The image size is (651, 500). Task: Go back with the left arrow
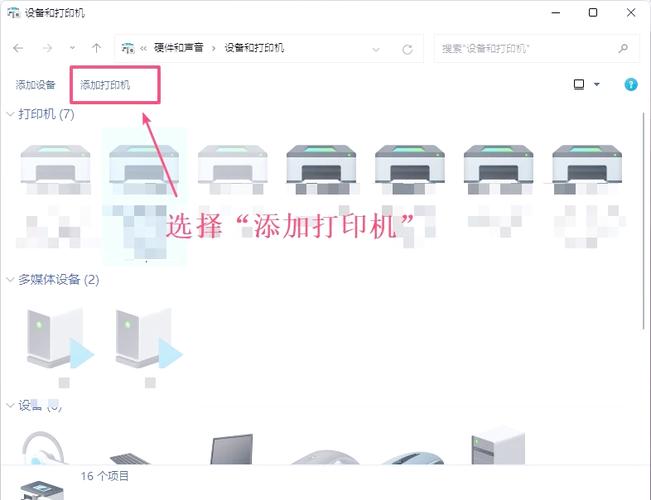pos(18,48)
